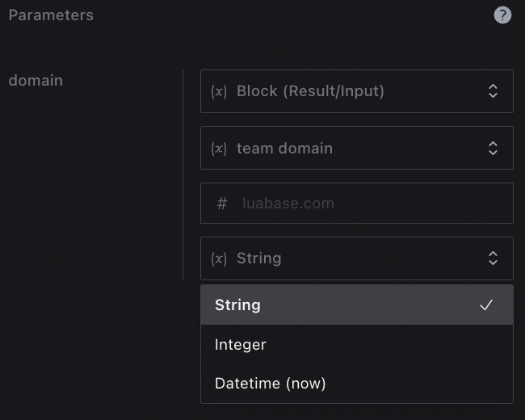This screenshot has width=525, height=420.
Task: Click the help question mark icon
Action: [502, 15]
